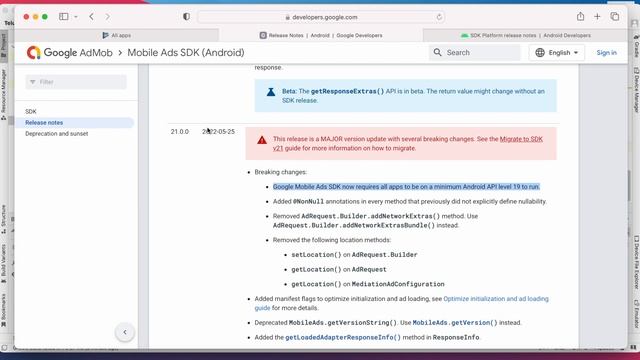Viewport: 640px width, 360px height.
Task: Click the 2022-05-25 release date
Action: click(218, 131)
